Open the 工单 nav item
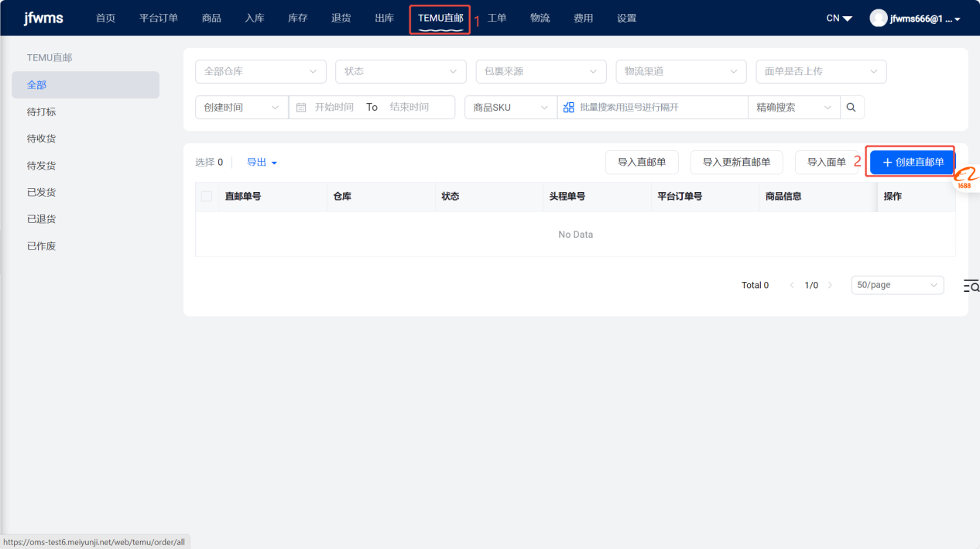The image size is (980, 549). tap(497, 18)
